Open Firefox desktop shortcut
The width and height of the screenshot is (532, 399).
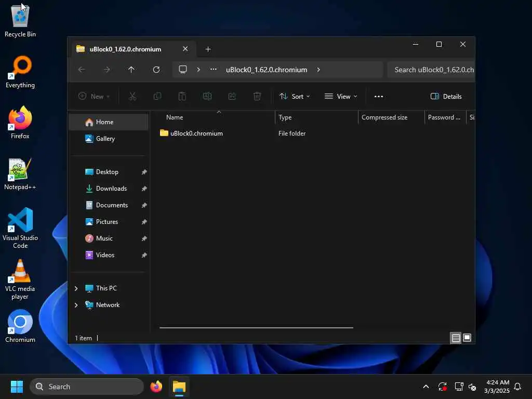tap(20, 123)
